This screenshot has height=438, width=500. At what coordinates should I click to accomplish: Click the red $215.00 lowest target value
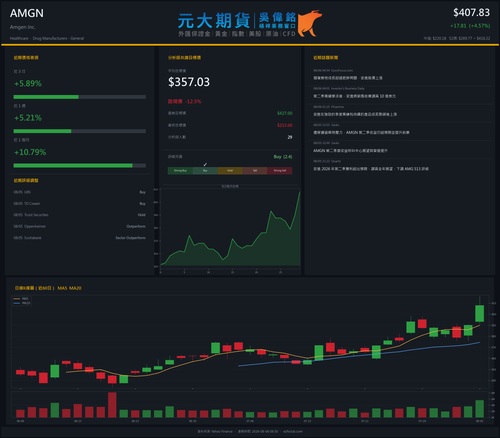[x=285, y=125]
